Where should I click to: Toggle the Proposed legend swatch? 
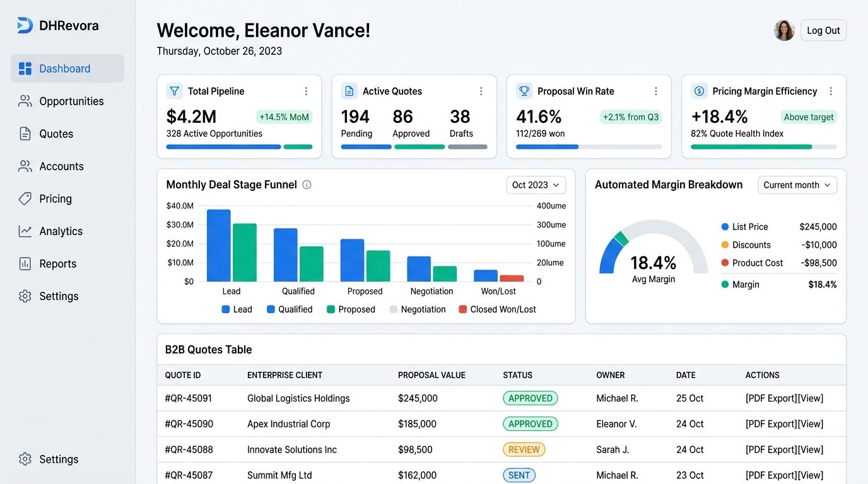pos(331,309)
